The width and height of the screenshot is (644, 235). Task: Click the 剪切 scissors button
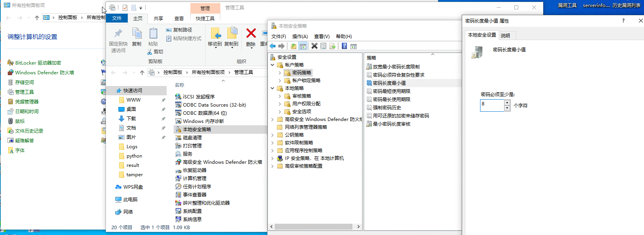[x=155, y=52]
